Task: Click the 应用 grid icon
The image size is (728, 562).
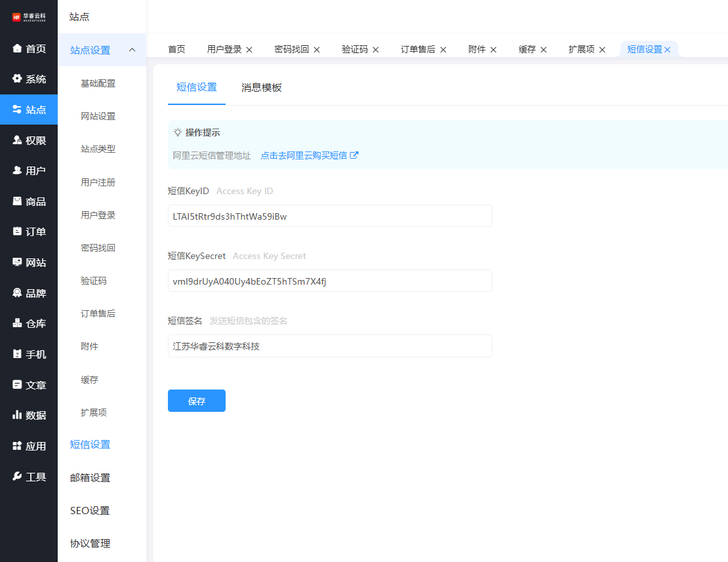Action: (x=17, y=446)
